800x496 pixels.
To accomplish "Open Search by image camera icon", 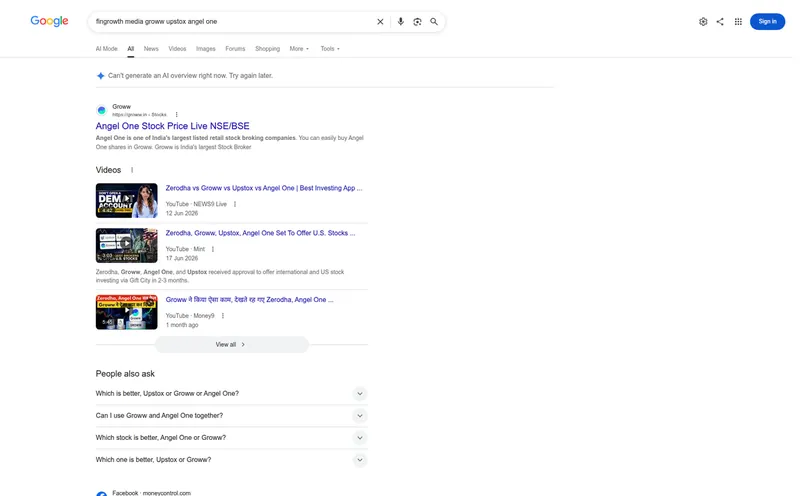I will click(417, 21).
